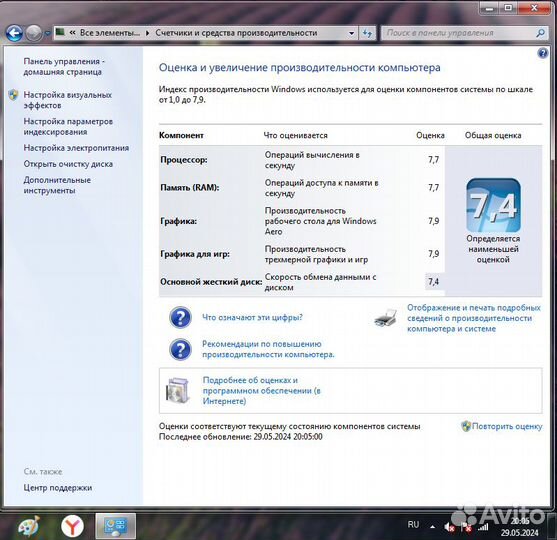The image size is (557, 540).
Task: Select the 'Процессор:' row label
Action: click(183, 160)
